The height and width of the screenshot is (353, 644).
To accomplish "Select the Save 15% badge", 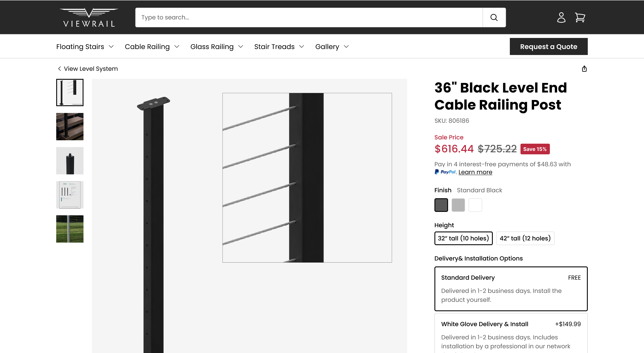I will [x=535, y=149].
